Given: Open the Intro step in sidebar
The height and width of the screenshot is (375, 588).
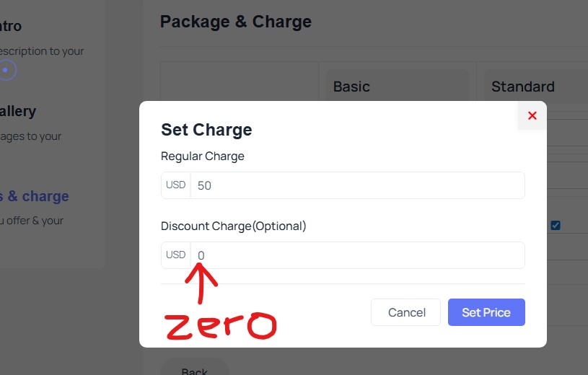Looking at the screenshot, I should (11, 27).
